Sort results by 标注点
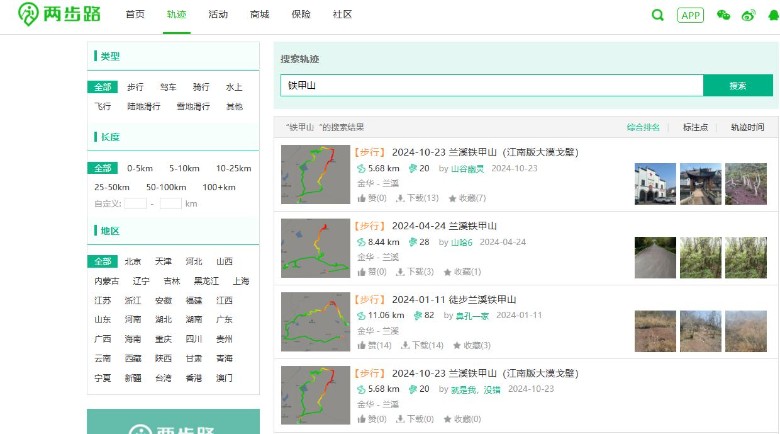 coord(695,127)
